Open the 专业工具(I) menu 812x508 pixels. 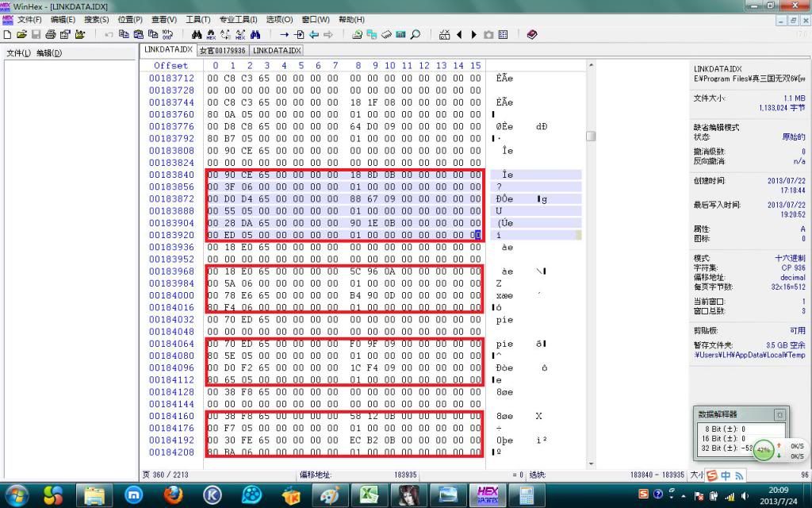click(238, 19)
